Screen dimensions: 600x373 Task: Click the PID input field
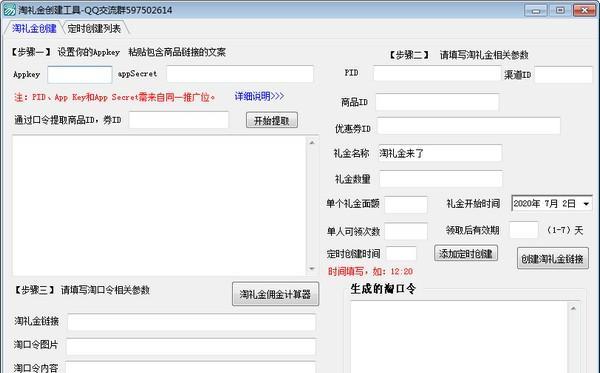click(x=437, y=73)
